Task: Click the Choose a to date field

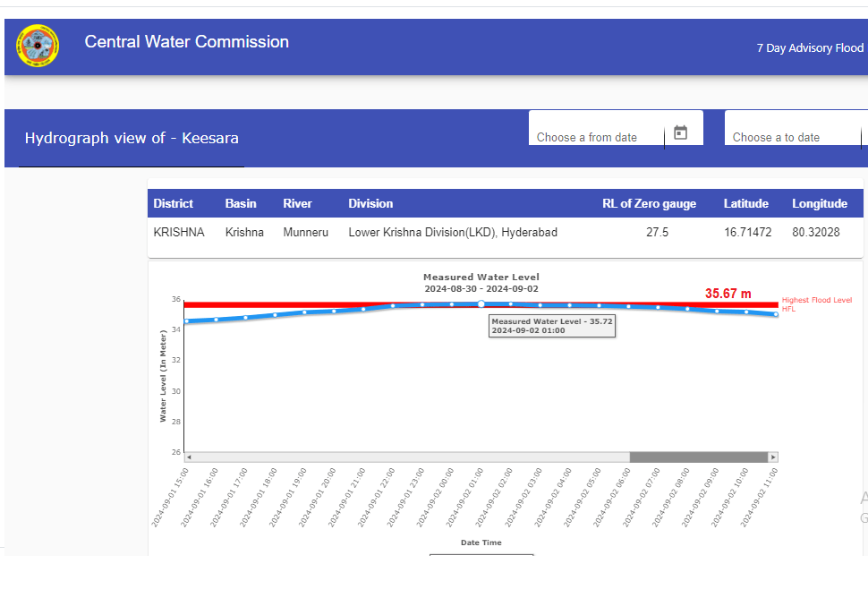Action: click(x=787, y=137)
